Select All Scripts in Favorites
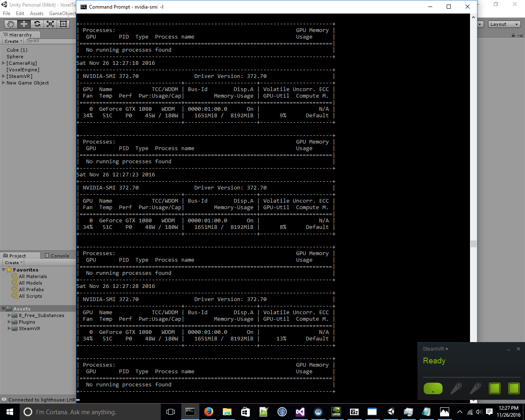The image size is (525, 420). [30, 296]
